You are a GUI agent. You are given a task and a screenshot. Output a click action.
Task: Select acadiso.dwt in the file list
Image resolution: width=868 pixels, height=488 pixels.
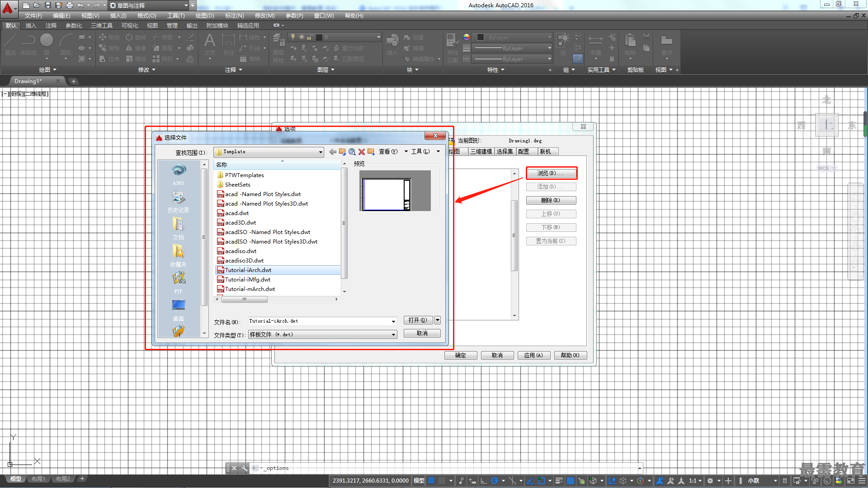coord(241,251)
